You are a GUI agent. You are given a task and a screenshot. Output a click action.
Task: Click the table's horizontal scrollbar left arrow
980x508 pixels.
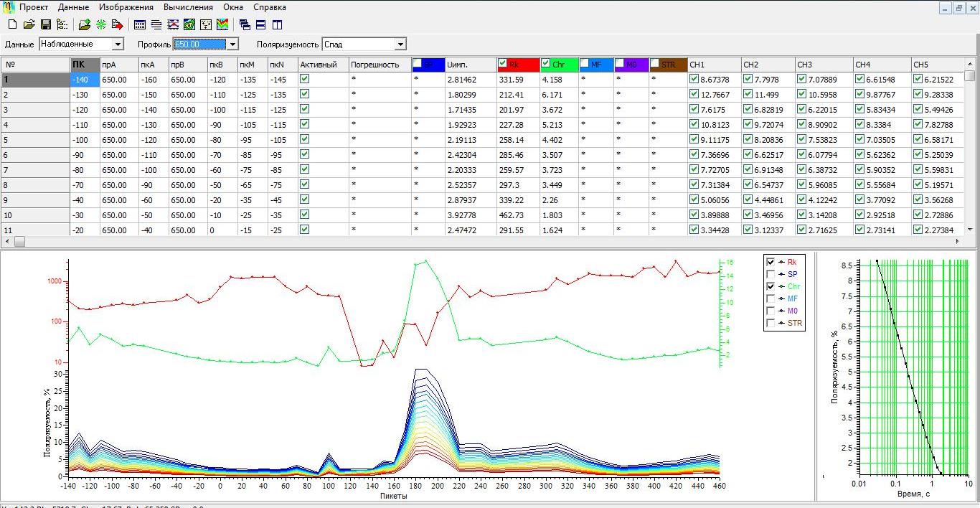click(x=7, y=242)
